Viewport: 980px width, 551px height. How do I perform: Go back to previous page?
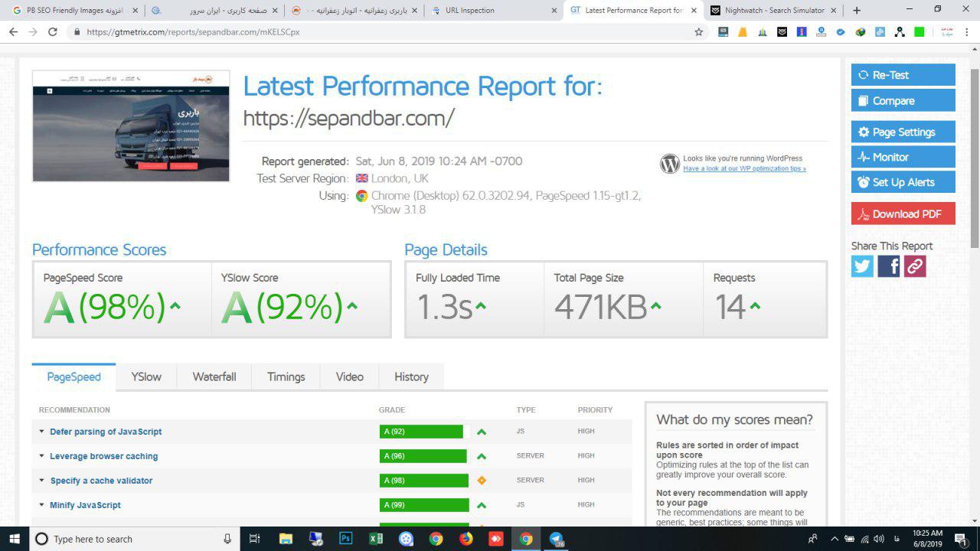[13, 32]
